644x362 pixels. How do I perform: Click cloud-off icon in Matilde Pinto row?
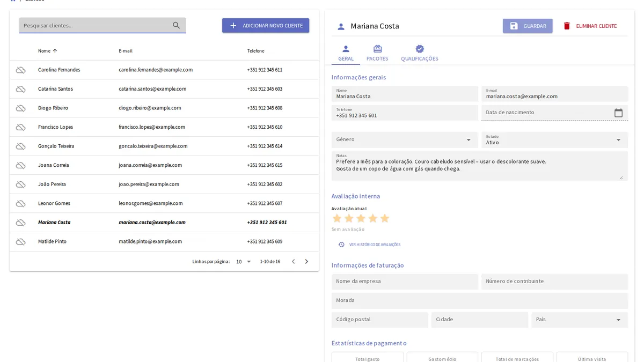point(20,242)
